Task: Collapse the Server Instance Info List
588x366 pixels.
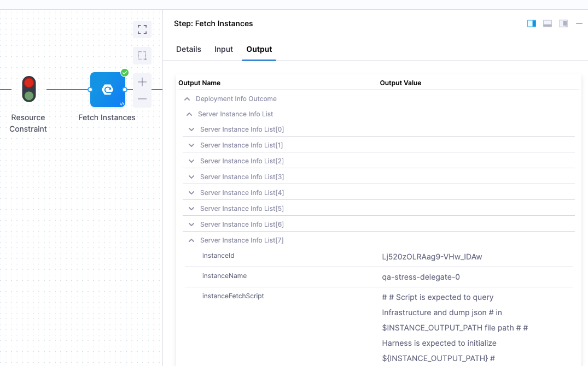Action: (x=189, y=114)
